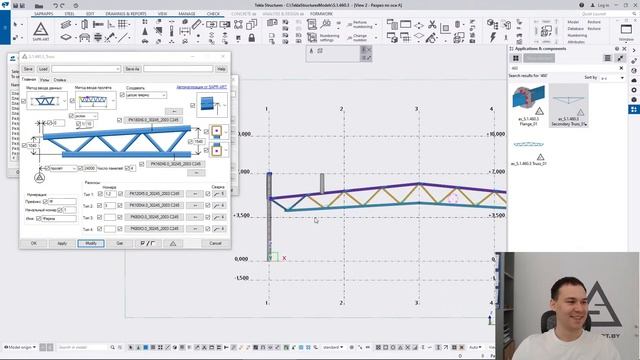
Task: Undo the last action
Action: [56, 6]
